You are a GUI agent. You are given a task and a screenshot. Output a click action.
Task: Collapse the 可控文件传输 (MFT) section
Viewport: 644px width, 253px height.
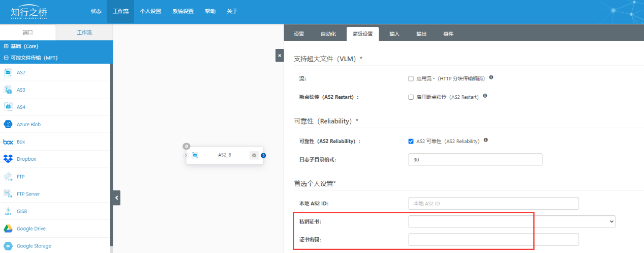pyautogui.click(x=6, y=58)
